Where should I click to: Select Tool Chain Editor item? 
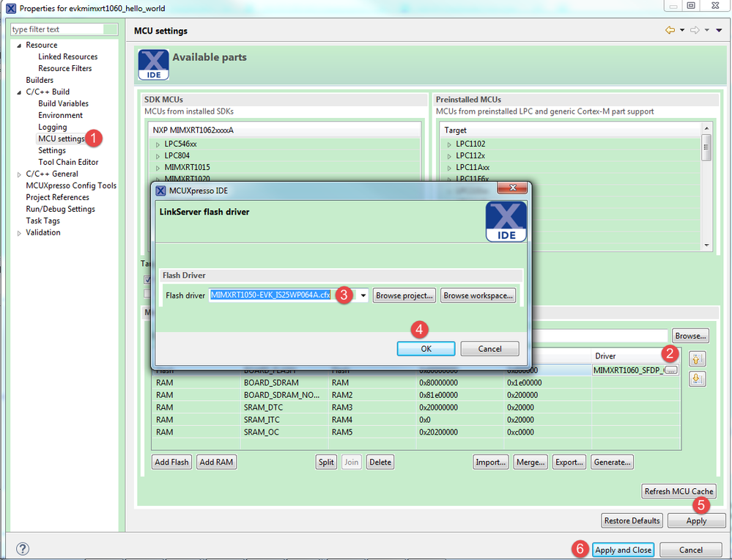tap(68, 162)
